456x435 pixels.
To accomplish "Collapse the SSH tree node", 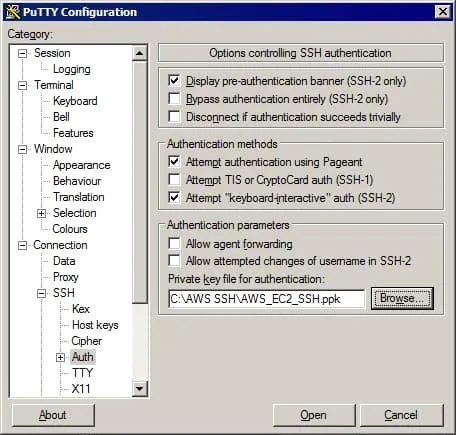I will click(41, 293).
